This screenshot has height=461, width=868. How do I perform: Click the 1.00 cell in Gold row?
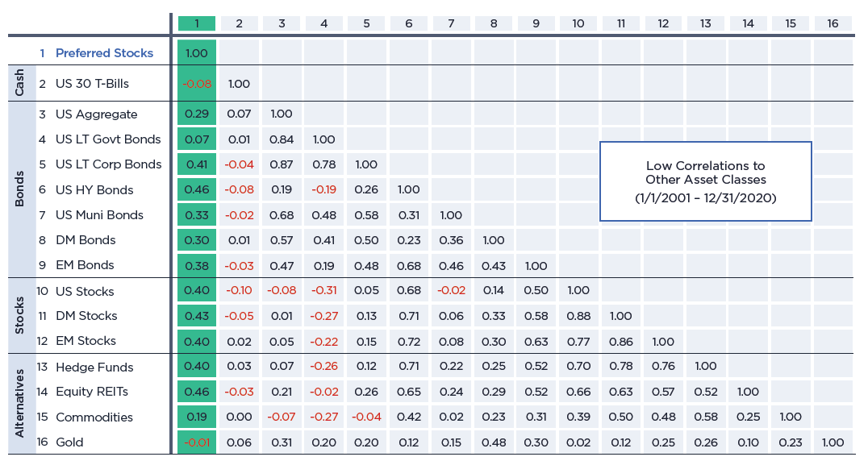coord(833,442)
